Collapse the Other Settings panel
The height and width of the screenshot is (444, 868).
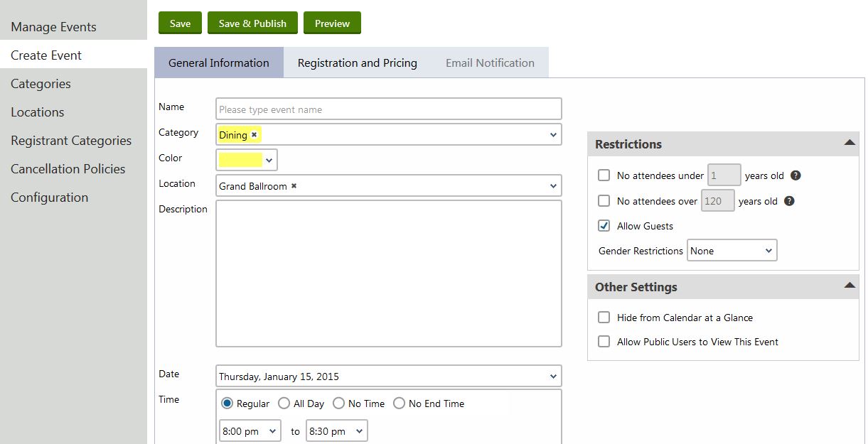[x=849, y=286]
